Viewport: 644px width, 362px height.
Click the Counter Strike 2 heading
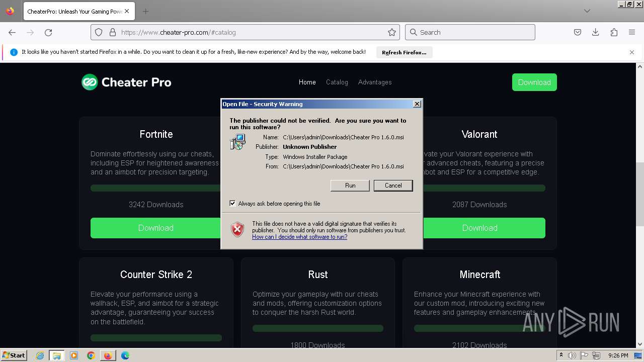click(156, 275)
